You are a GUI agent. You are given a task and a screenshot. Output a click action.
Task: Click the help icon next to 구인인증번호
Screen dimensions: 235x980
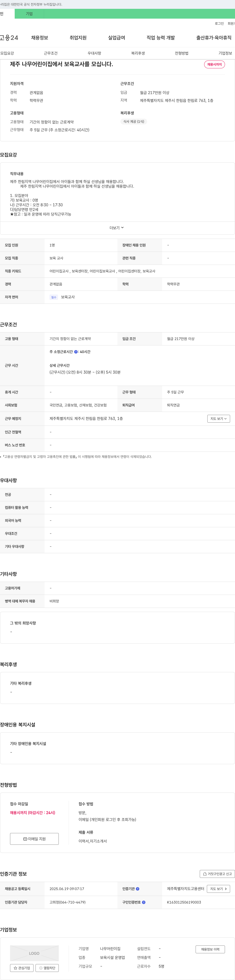[144, 902]
